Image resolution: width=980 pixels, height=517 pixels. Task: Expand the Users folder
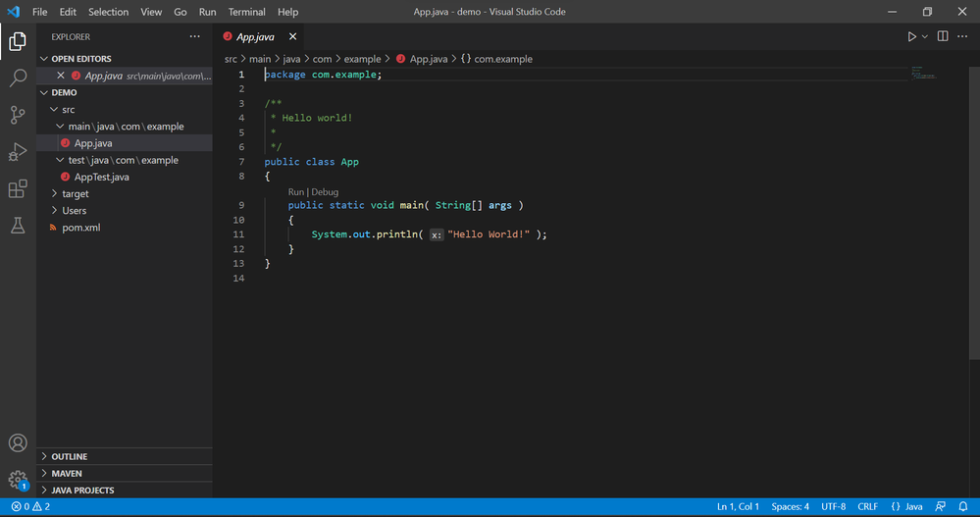pos(54,210)
